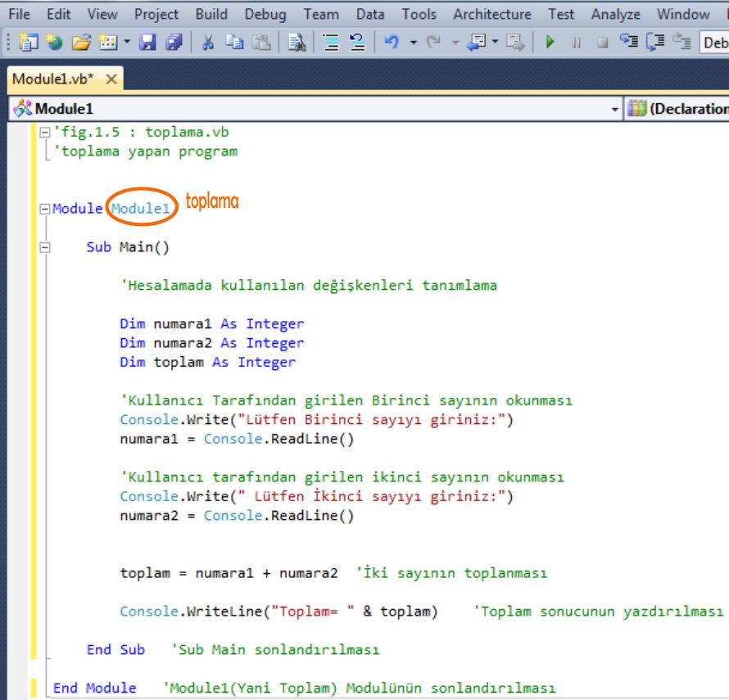Viewport: 729px width, 700px height.
Task: Uncomment the selected lines
Action: (x=357, y=43)
